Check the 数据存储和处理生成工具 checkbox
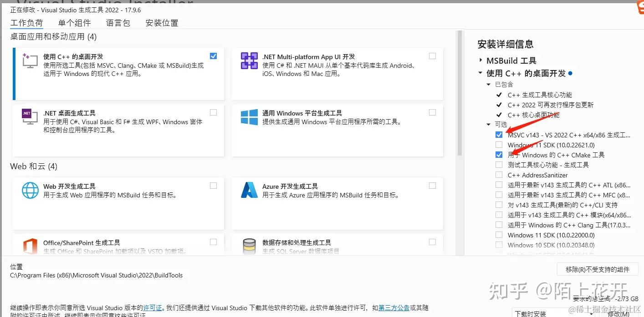 (x=432, y=242)
